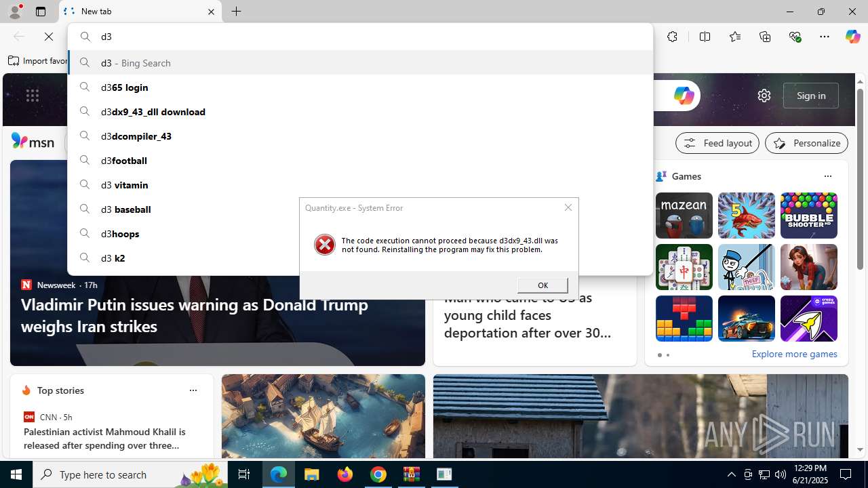Close the Quantity.exe System Error dialog

568,207
